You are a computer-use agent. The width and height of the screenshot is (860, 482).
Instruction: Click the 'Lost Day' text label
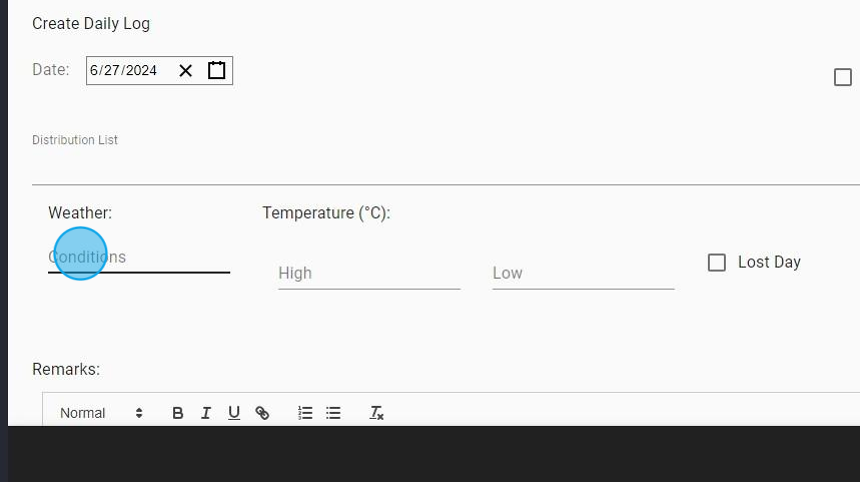point(769,262)
